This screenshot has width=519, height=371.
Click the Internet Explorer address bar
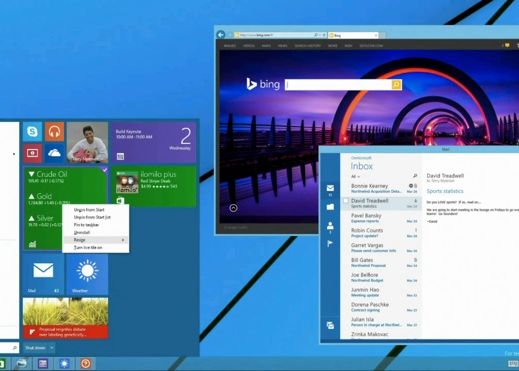273,35
